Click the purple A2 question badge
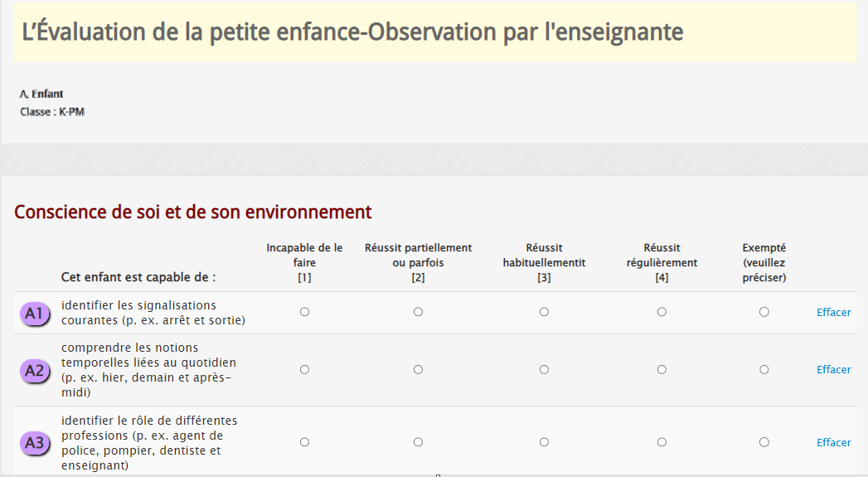 35,370
